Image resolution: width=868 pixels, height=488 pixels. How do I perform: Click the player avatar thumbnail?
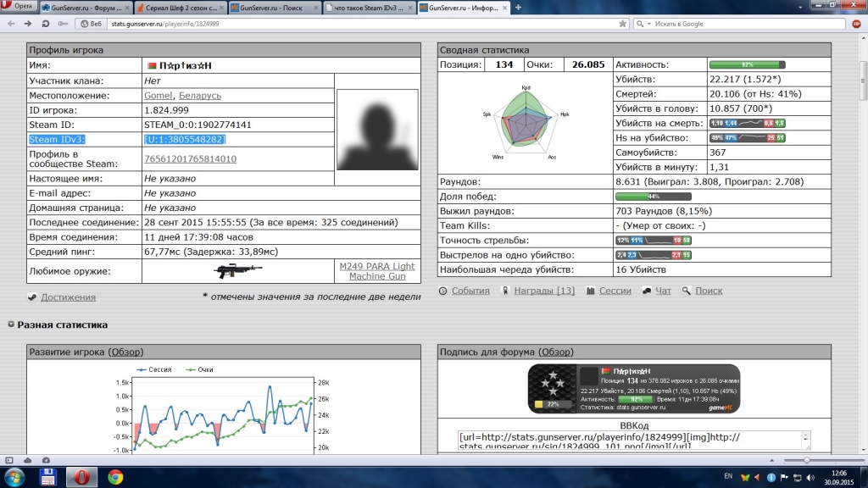377,130
